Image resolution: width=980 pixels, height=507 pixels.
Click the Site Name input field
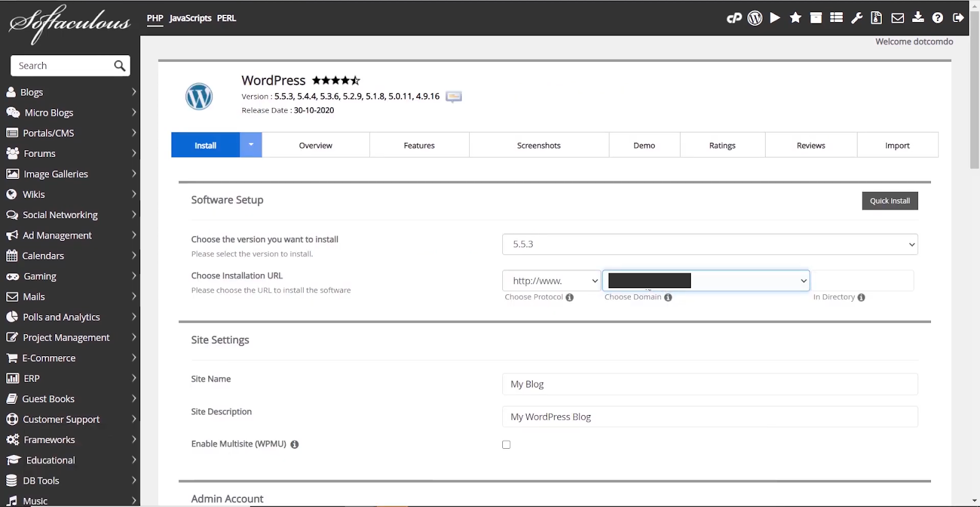[710, 384]
